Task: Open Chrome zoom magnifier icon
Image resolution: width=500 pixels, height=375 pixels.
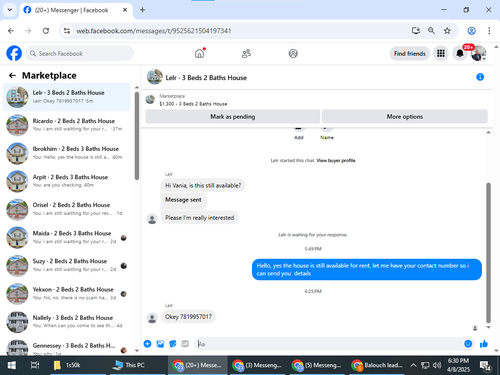Action: (431, 31)
